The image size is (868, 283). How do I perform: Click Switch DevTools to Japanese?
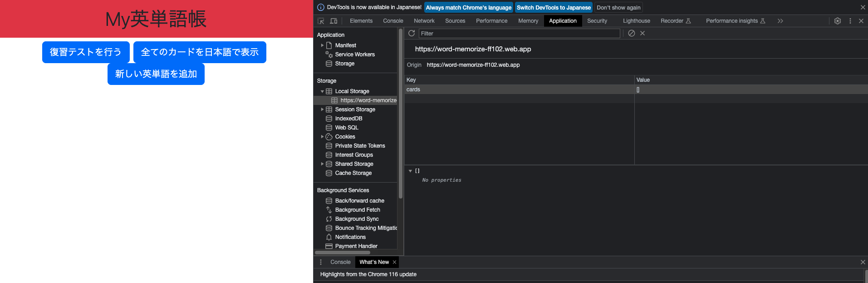point(554,7)
